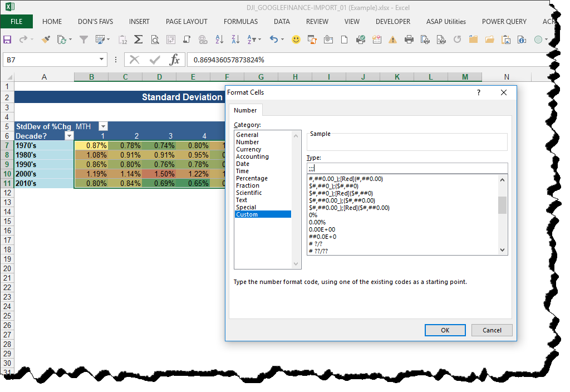Click the formula bar value field
Screen dimensions: 570x392
[369, 60]
